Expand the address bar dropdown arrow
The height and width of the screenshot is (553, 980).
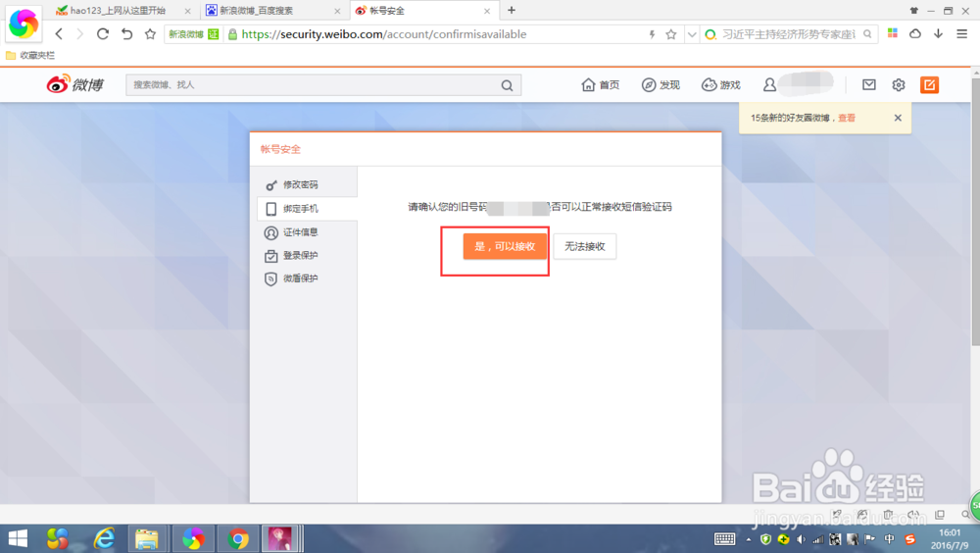(691, 34)
